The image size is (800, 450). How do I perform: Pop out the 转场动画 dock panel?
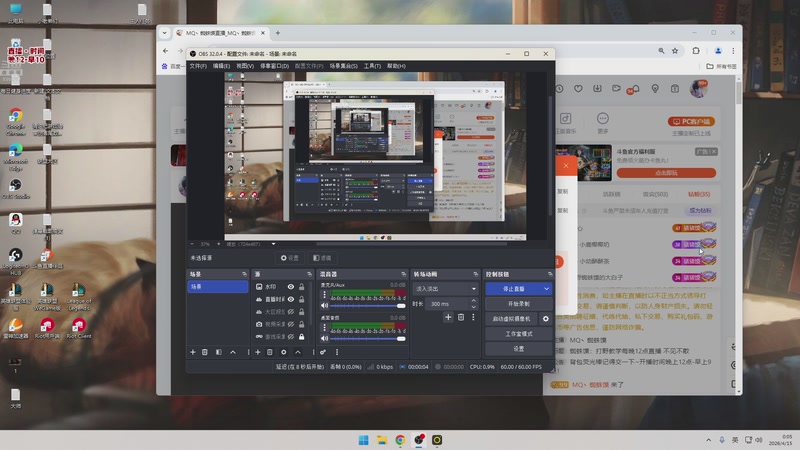[476, 274]
